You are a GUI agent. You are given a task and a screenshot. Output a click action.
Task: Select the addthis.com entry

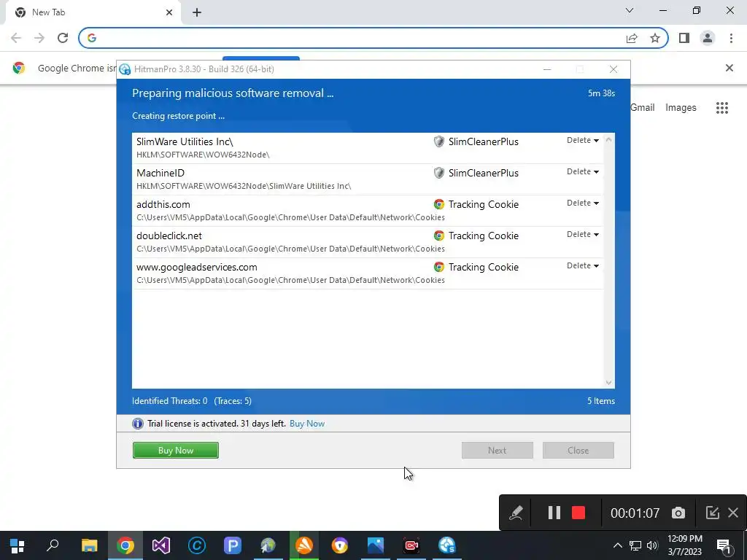[368, 211]
